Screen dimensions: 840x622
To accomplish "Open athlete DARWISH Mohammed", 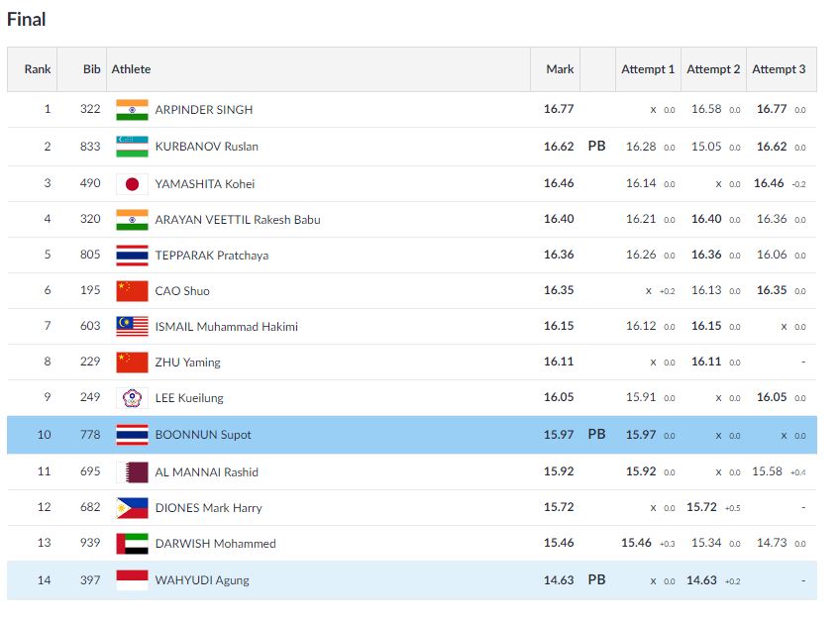I will [x=215, y=543].
